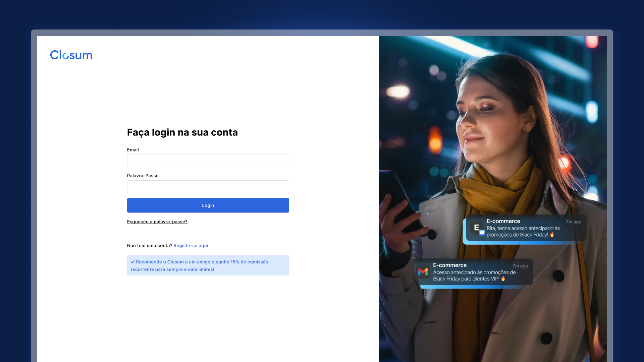Click the E-commerce title in SMS notification
The width and height of the screenshot is (644, 362).
503,221
